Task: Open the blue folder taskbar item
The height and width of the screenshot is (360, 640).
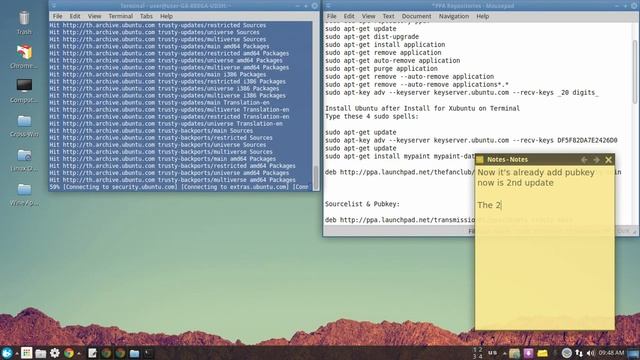Action: tap(134, 353)
